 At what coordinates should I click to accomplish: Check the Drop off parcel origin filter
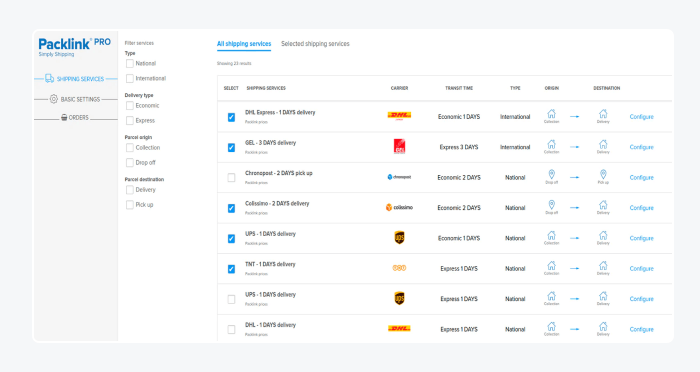130,163
